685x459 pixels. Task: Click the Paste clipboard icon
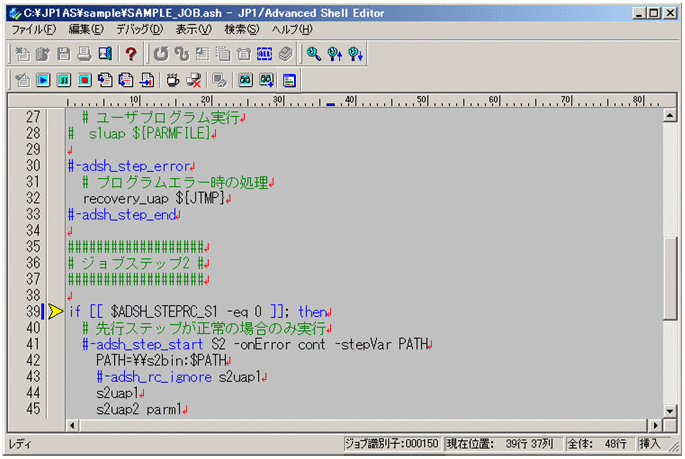point(244,54)
